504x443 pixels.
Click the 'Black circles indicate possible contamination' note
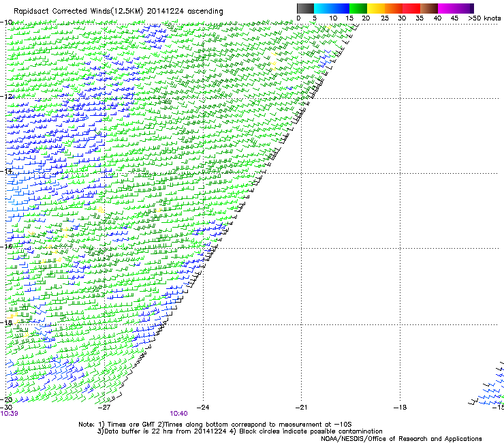[311, 431]
